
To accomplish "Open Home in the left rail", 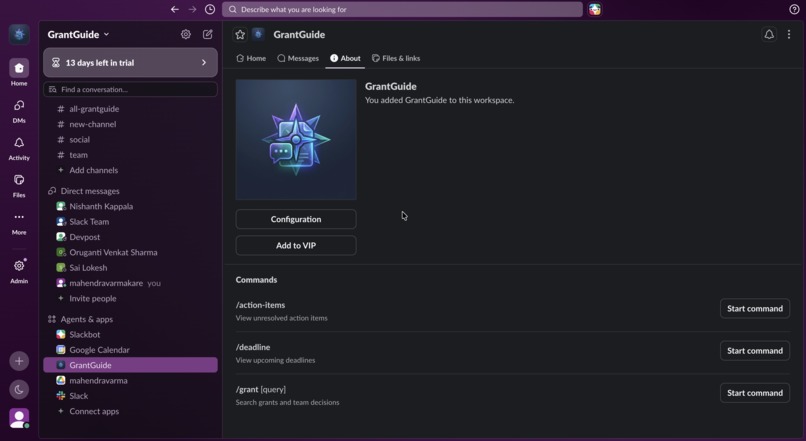I will (x=19, y=72).
